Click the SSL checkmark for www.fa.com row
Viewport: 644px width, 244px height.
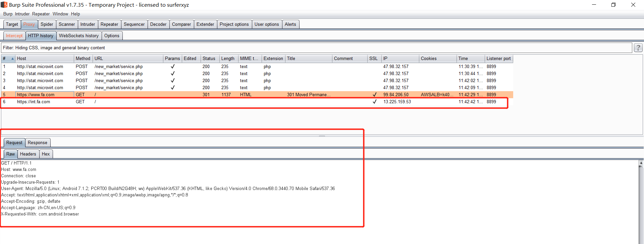375,95
